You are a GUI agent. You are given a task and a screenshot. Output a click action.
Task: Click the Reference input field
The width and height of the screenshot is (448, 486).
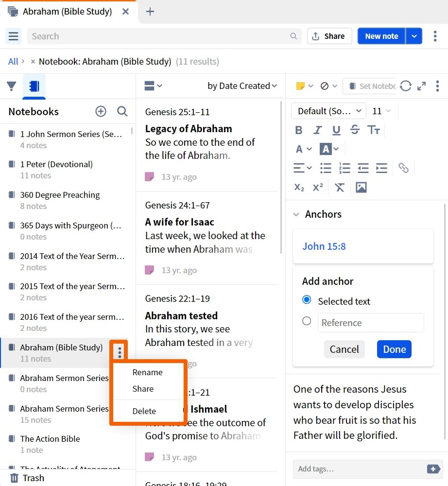coord(371,323)
